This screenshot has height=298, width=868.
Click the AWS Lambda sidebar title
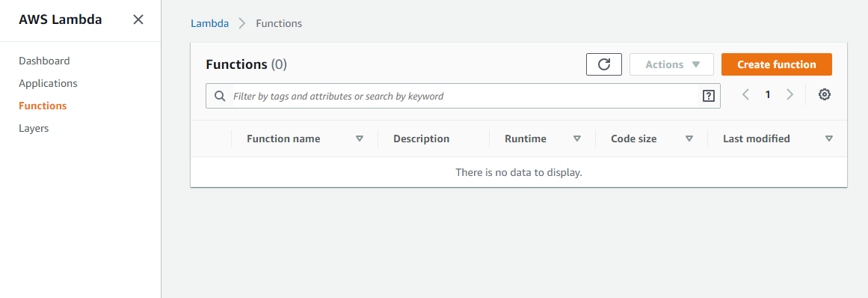61,19
